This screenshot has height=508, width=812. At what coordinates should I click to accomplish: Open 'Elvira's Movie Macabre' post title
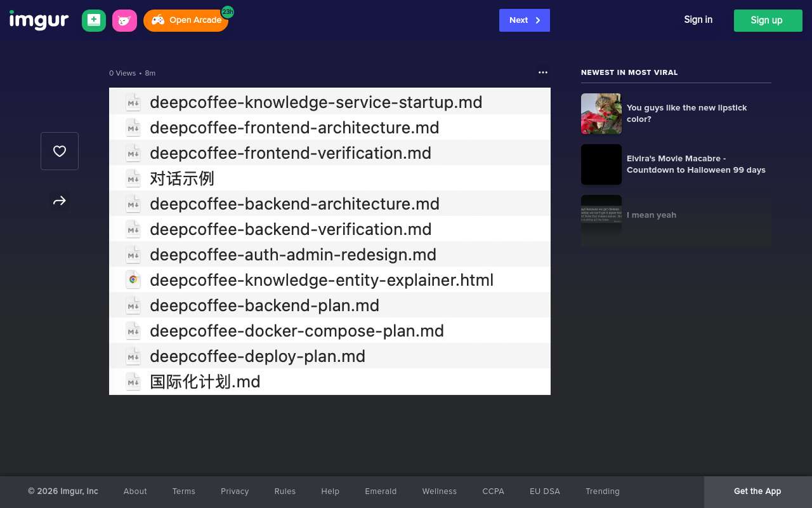pyautogui.click(x=696, y=164)
